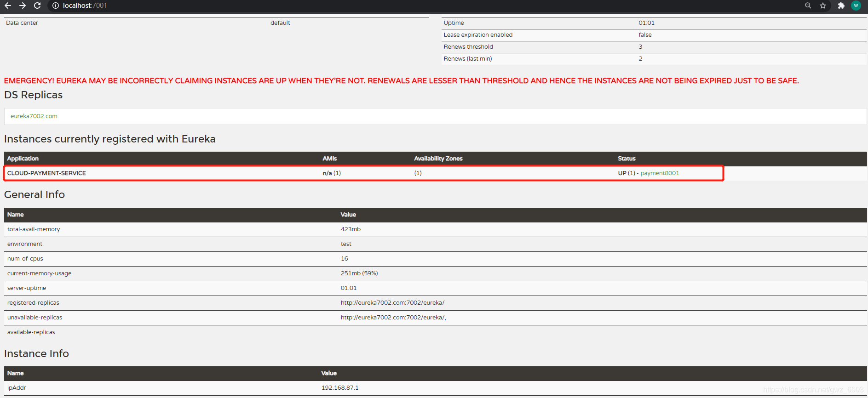Click the red EMERGENCY warning message

[401, 81]
